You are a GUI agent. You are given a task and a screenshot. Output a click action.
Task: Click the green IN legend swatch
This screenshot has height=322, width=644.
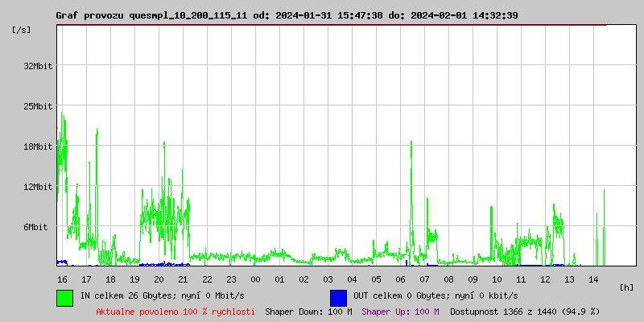64,297
